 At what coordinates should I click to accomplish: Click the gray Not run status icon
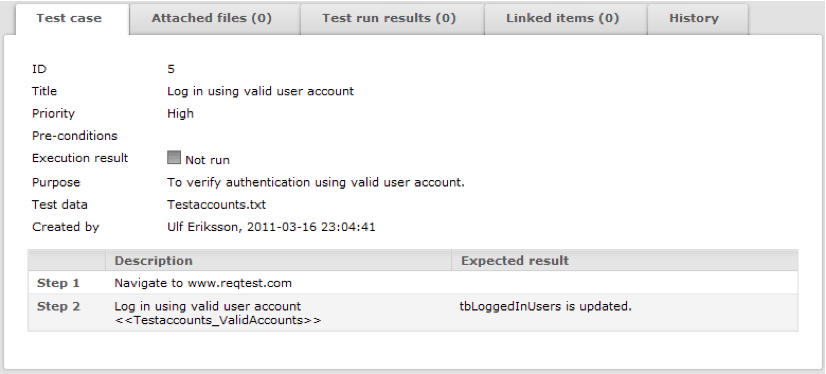(174, 158)
